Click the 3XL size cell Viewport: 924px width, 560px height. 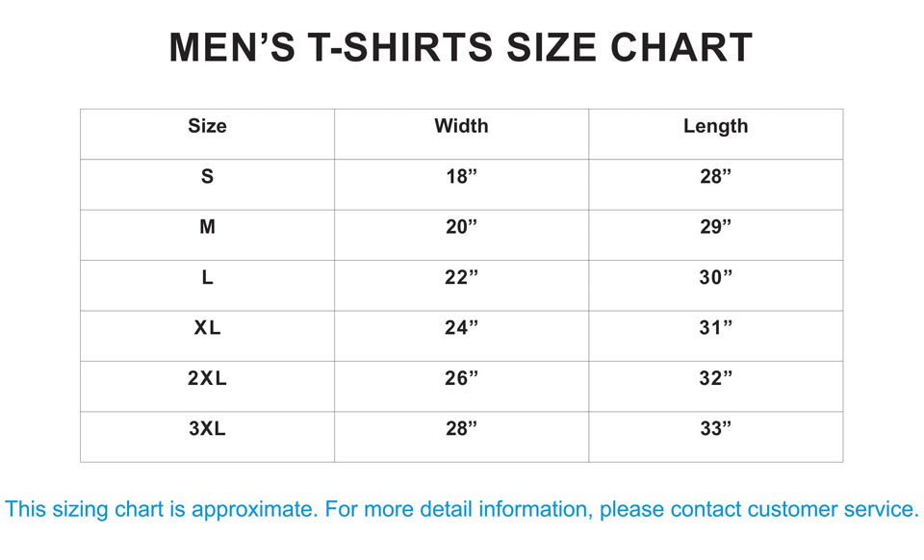point(207,429)
